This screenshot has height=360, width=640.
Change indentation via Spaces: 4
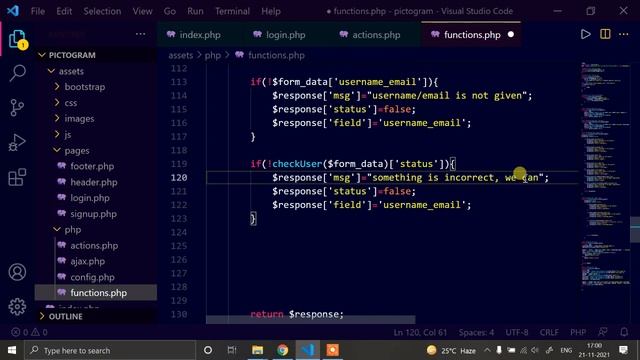click(x=476, y=332)
